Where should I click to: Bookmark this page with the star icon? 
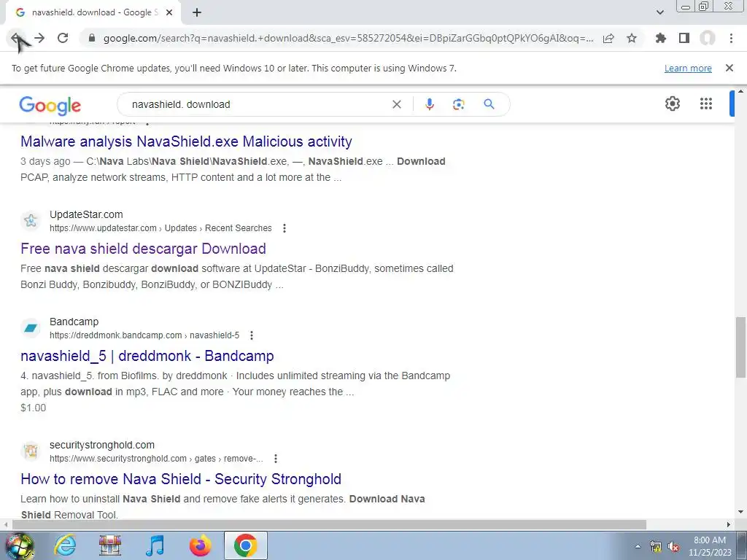(x=632, y=38)
